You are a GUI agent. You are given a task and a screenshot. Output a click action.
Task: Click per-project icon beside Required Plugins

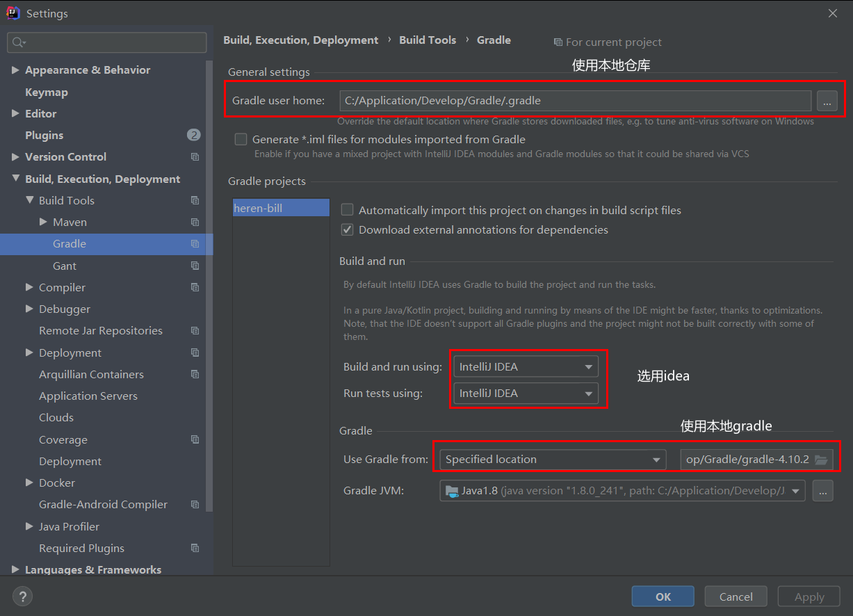click(195, 548)
